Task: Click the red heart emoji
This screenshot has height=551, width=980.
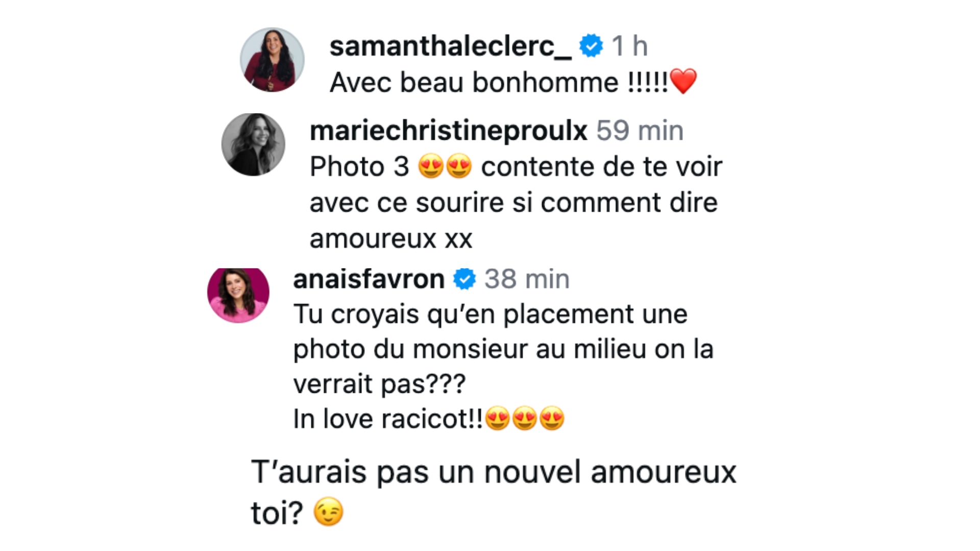Action: (x=683, y=82)
